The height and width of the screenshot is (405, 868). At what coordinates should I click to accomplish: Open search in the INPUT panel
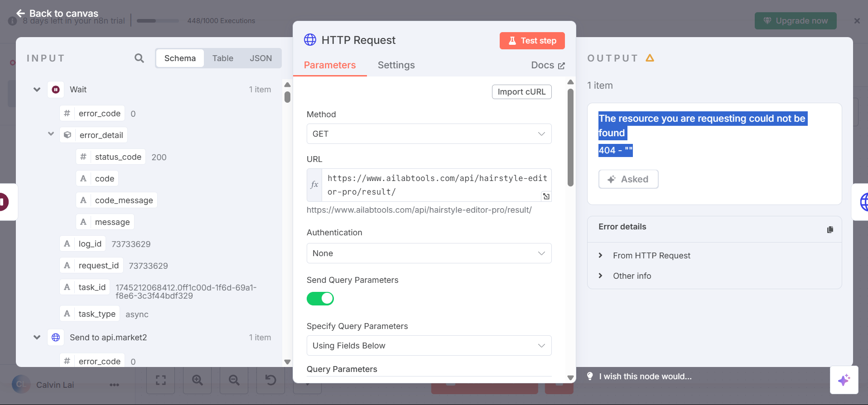click(x=139, y=58)
